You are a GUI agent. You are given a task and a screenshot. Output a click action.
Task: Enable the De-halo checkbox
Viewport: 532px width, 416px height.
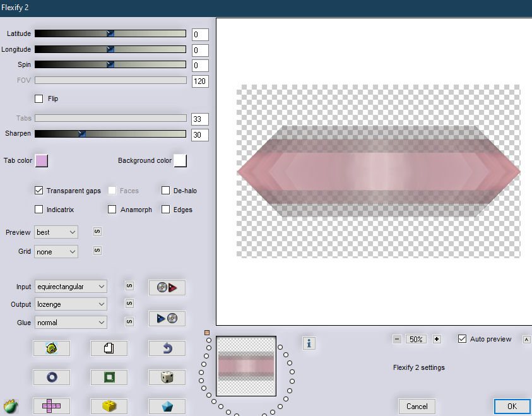point(165,191)
